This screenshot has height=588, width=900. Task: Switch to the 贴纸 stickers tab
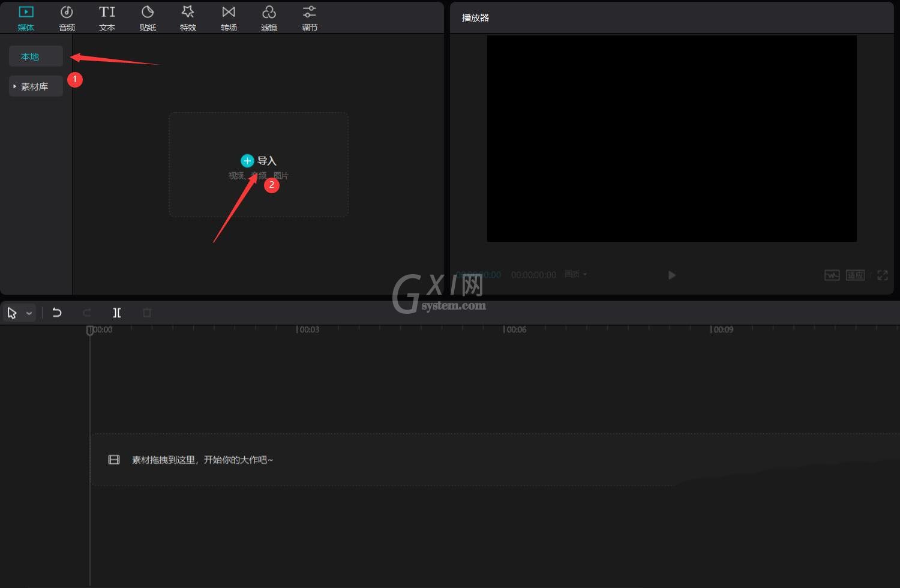click(148, 19)
